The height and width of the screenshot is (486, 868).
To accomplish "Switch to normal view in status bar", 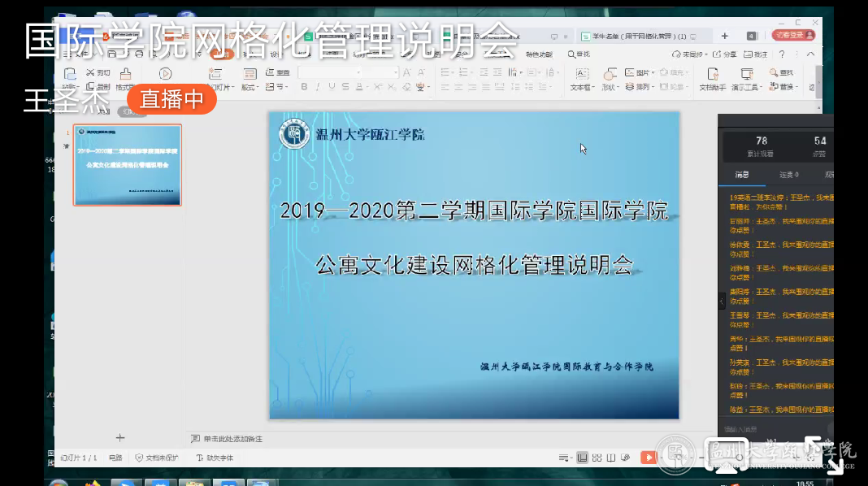I will (x=582, y=458).
